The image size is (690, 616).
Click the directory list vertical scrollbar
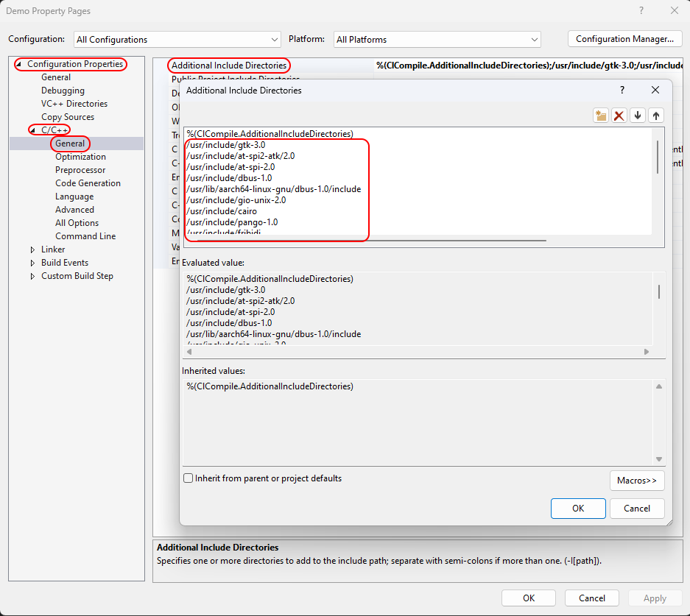pos(658,156)
